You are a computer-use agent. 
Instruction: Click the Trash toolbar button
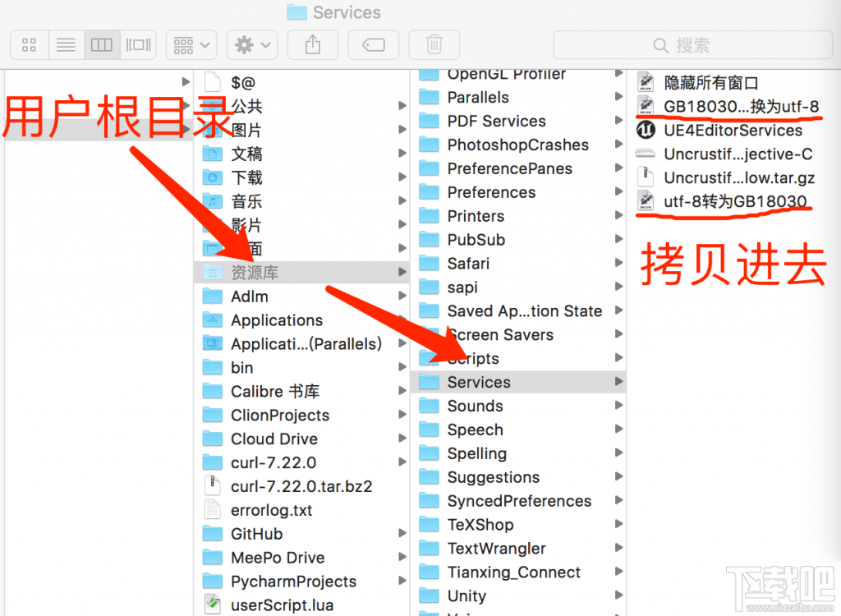434,44
